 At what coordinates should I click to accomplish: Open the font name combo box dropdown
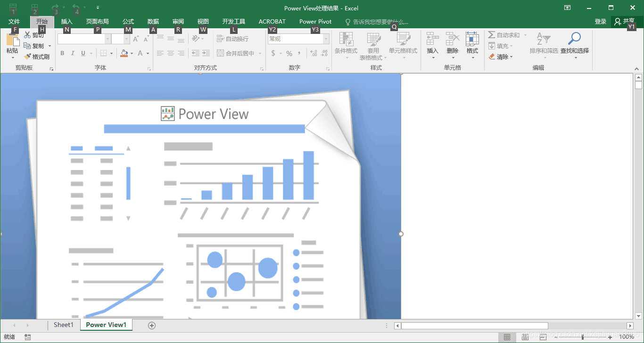tap(108, 39)
